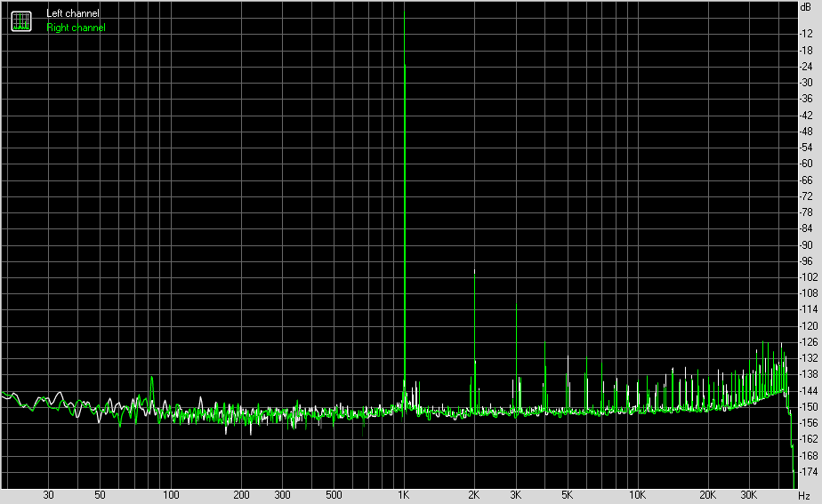Image resolution: width=822 pixels, height=504 pixels.
Task: Click the "-36" dB scale label
Action: 806,99
